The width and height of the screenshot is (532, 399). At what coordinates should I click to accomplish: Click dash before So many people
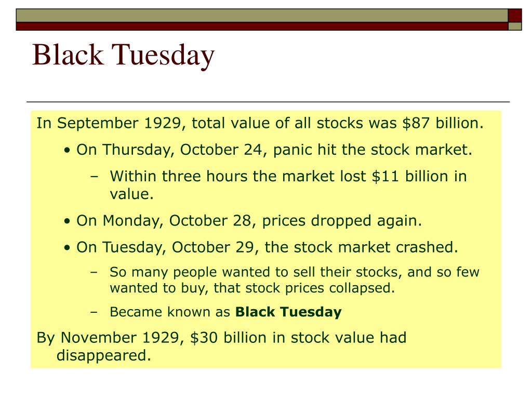(94, 272)
